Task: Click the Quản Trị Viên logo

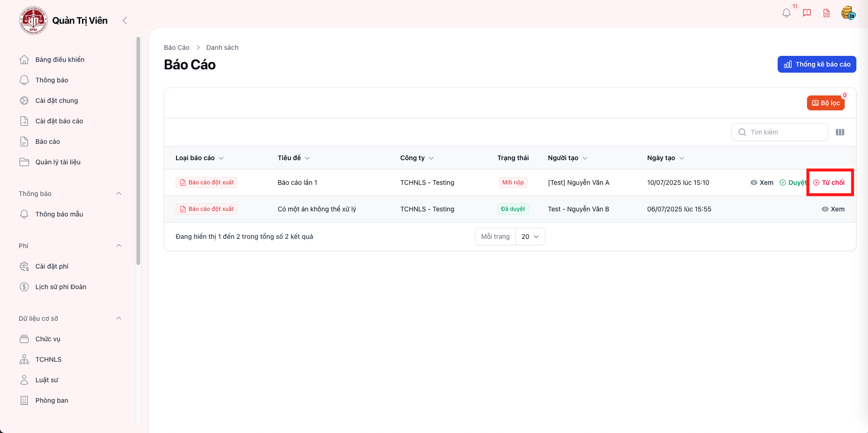Action: tap(33, 20)
